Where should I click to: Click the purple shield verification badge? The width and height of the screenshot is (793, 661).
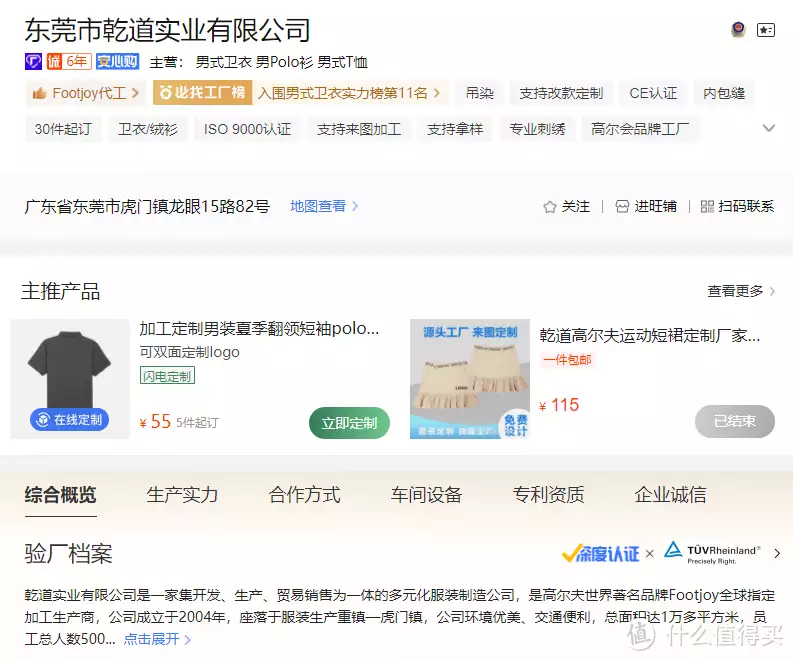click(33, 62)
